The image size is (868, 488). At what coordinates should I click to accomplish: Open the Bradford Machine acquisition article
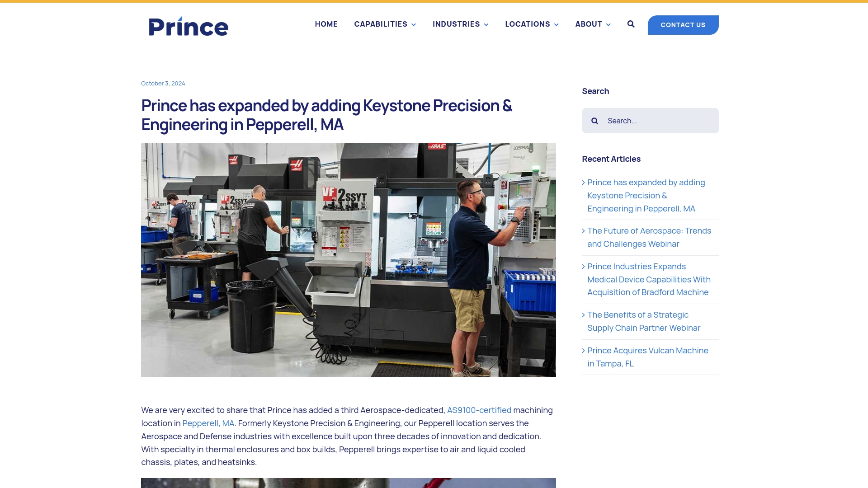tap(649, 279)
